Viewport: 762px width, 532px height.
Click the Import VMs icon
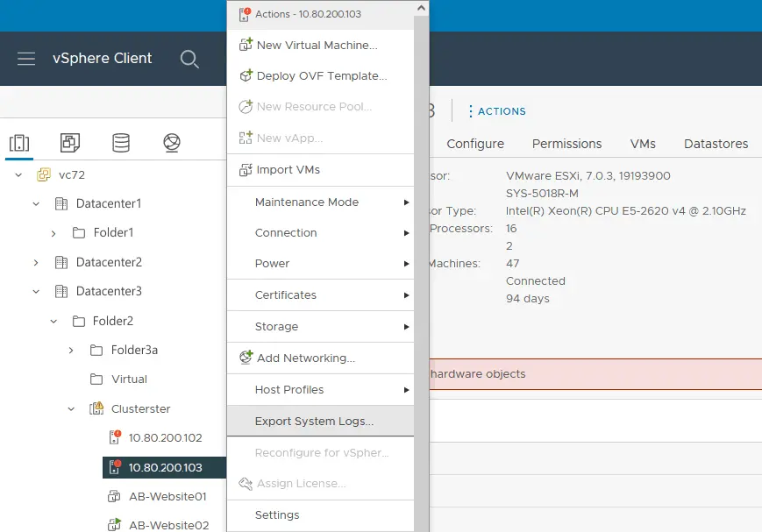click(246, 169)
